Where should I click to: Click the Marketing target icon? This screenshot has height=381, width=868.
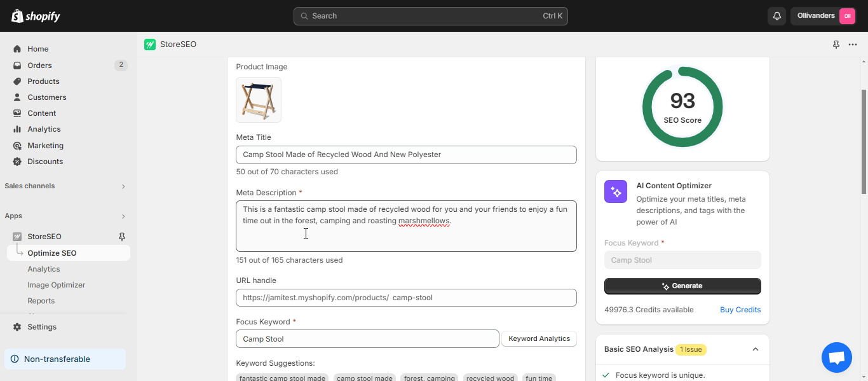coord(17,146)
